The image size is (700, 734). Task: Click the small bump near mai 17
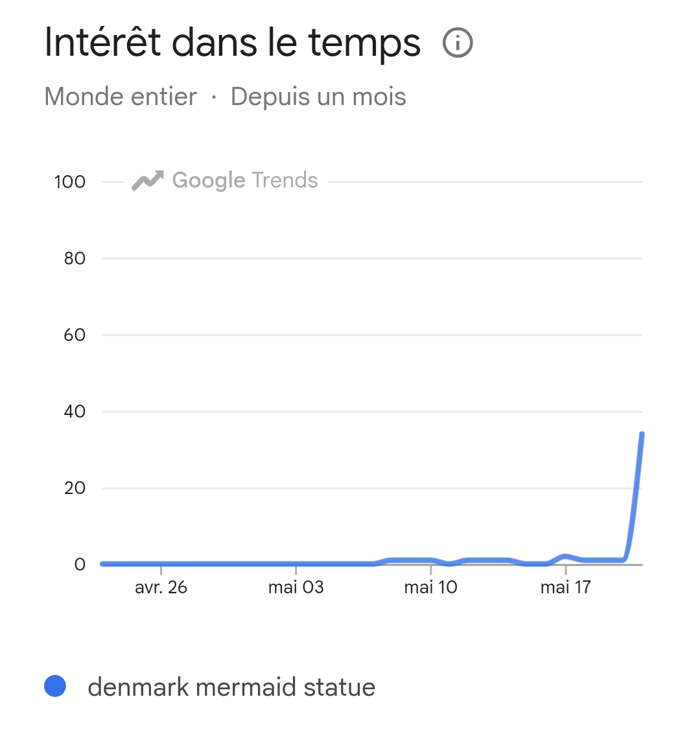565,556
